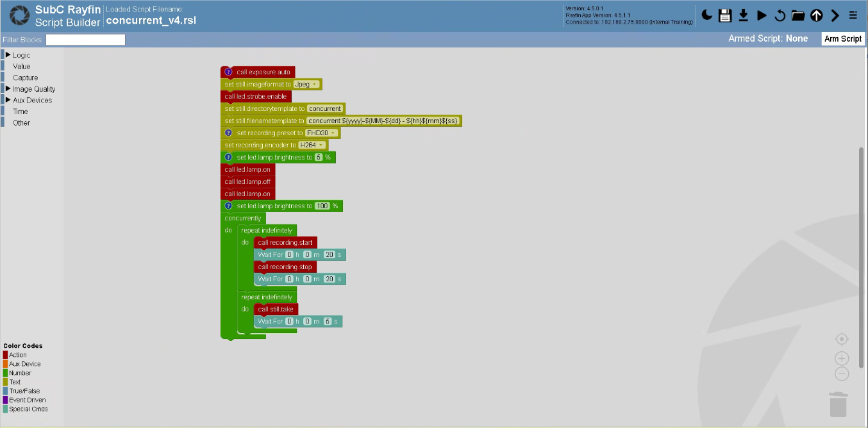Screen dimensions: 868x428
Task: Open the Jpeg image format dropdown
Action: click(307, 84)
